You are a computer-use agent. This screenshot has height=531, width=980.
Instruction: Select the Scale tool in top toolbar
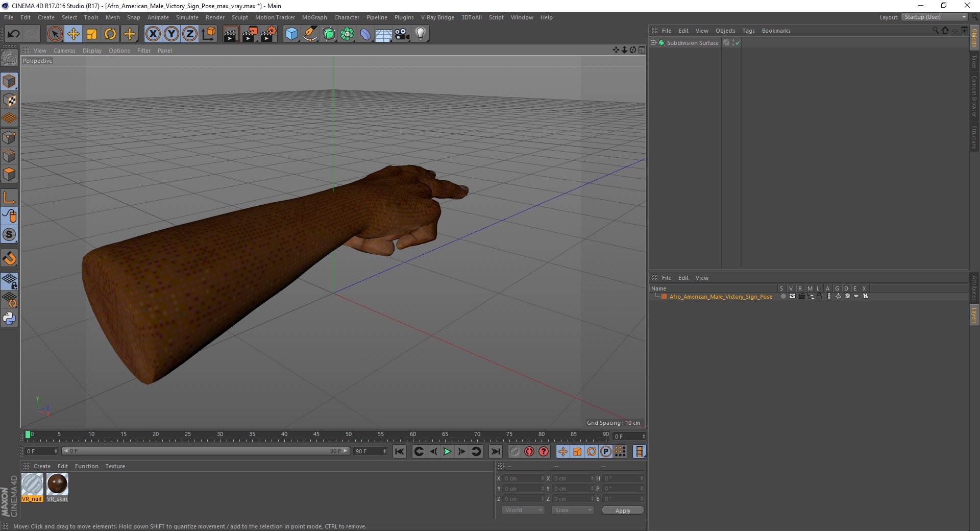tap(92, 34)
